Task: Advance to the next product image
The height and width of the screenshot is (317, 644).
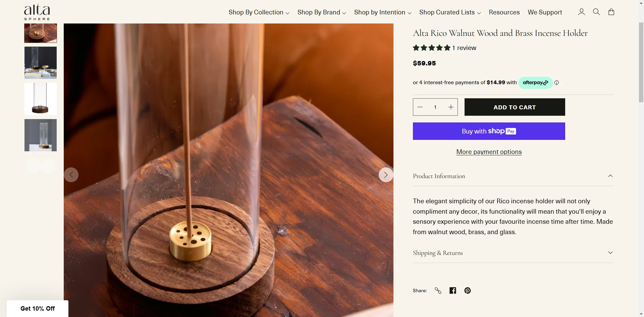Action: tap(386, 174)
